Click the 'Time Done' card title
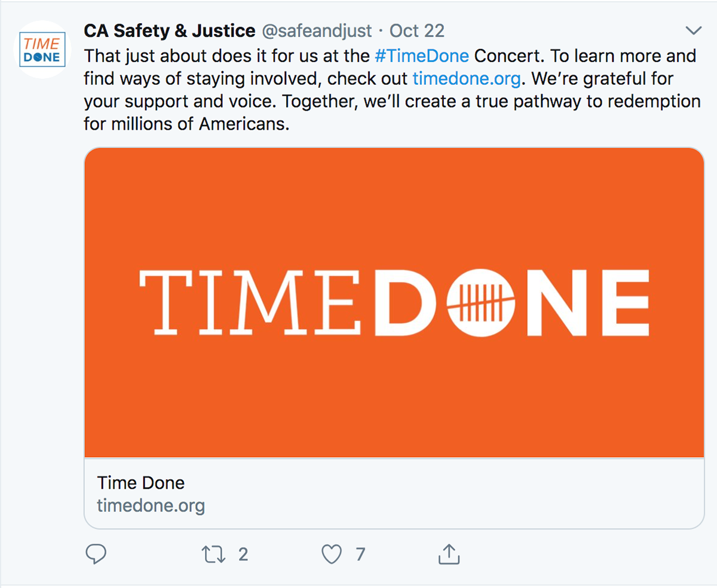717x588 pixels. click(x=141, y=483)
